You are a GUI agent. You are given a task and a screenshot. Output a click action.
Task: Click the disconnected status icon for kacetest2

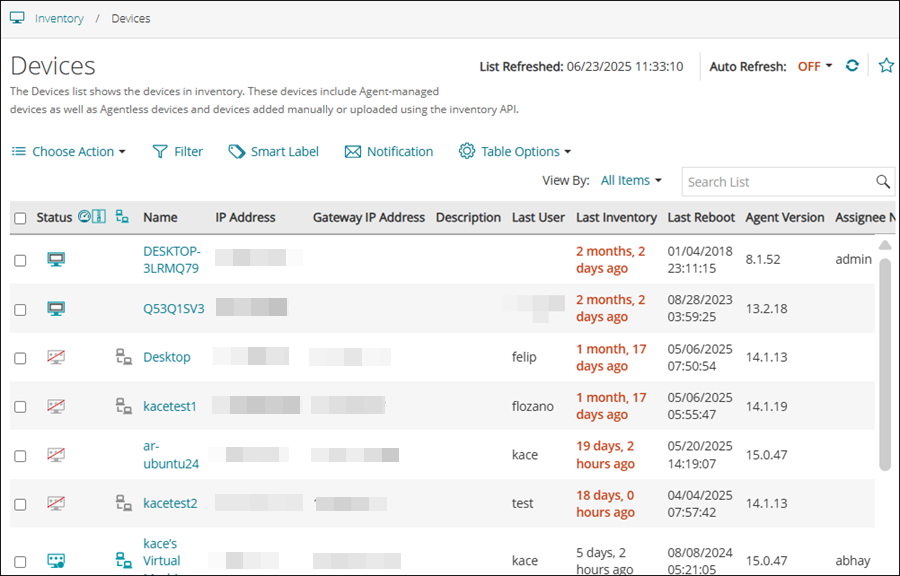56,503
